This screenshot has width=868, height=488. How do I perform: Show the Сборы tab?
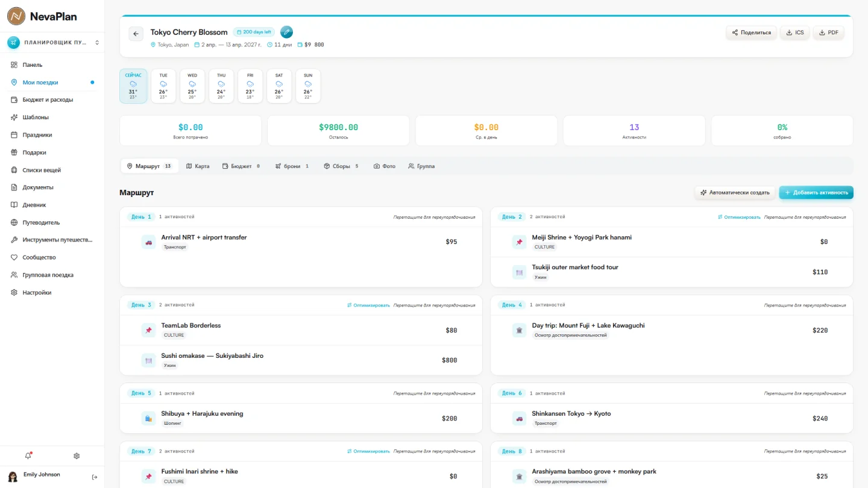(x=341, y=166)
